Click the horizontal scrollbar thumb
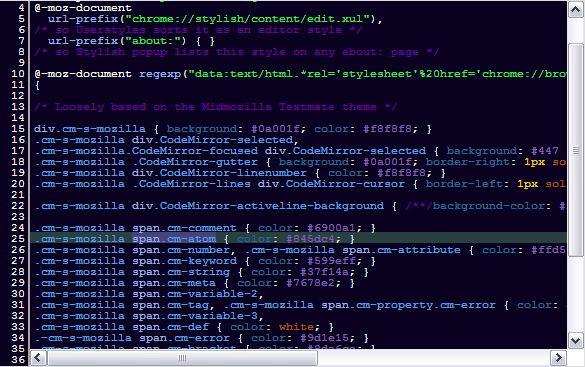Image resolution: width=585 pixels, height=367 pixels. point(182,358)
